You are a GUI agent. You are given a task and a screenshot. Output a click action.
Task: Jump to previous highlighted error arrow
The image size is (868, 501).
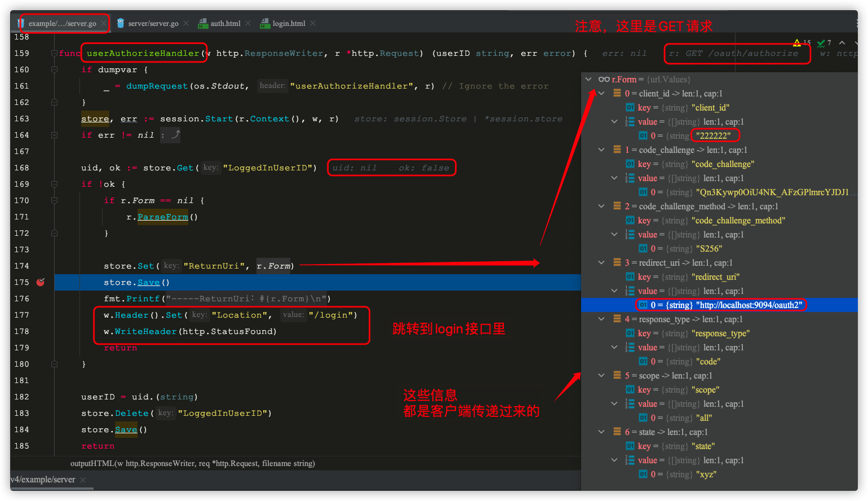(842, 43)
